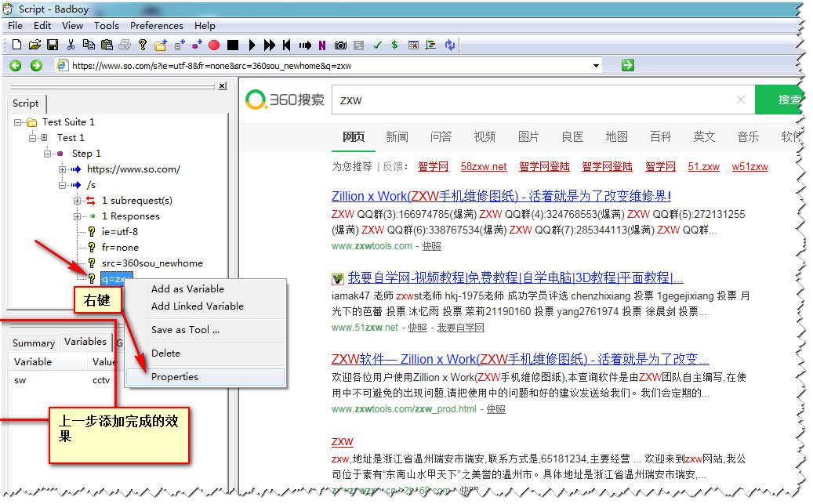Open the Preferences menu

pyautogui.click(x=157, y=25)
